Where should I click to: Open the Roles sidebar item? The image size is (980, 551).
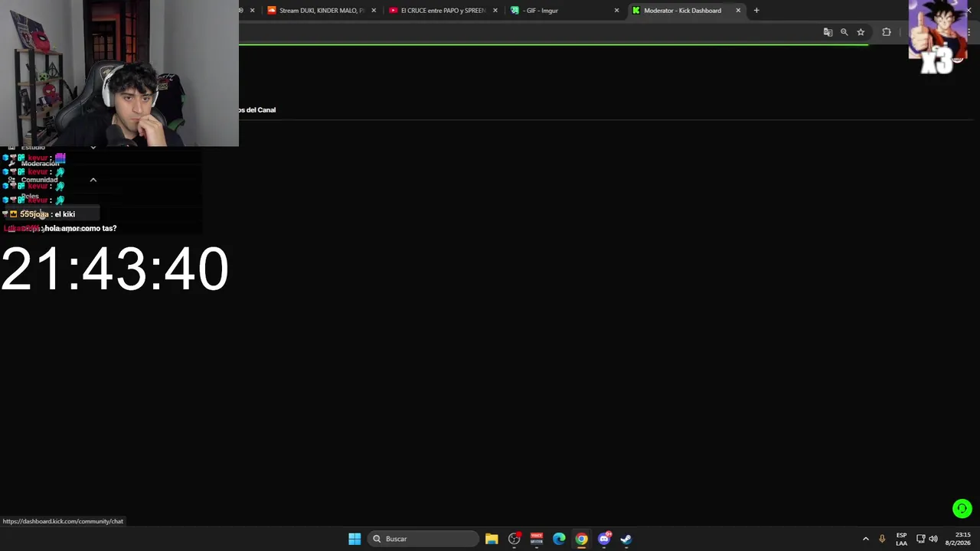[30, 197]
